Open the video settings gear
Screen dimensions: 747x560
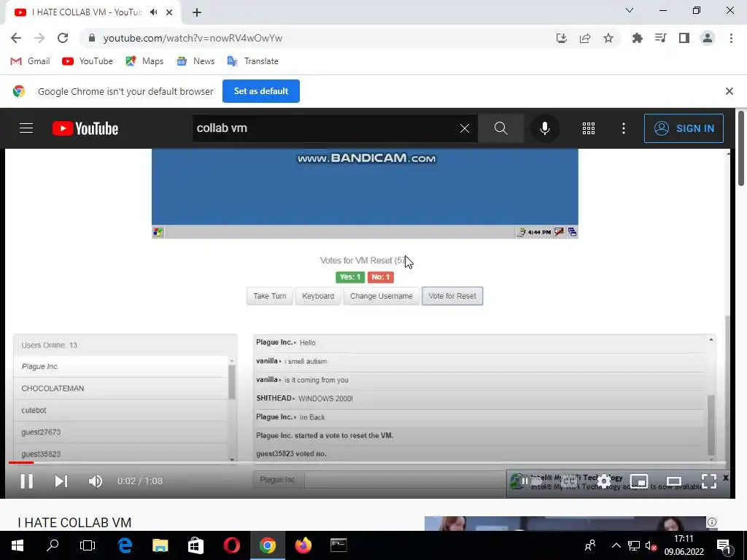603,481
